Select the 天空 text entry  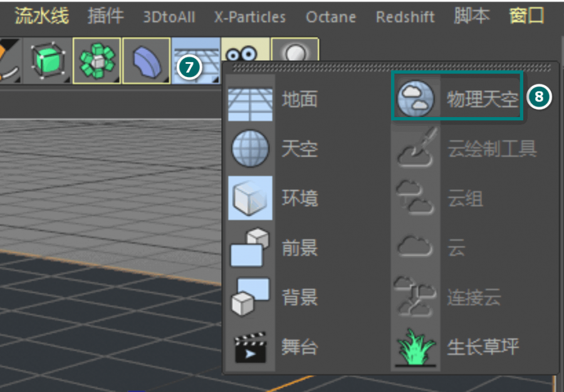tap(300, 149)
